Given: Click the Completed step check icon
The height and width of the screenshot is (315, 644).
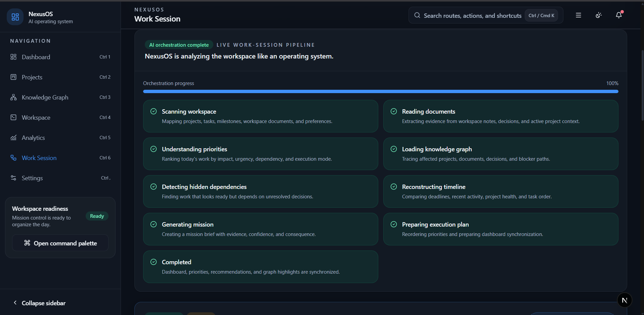Looking at the screenshot, I should coord(154,262).
